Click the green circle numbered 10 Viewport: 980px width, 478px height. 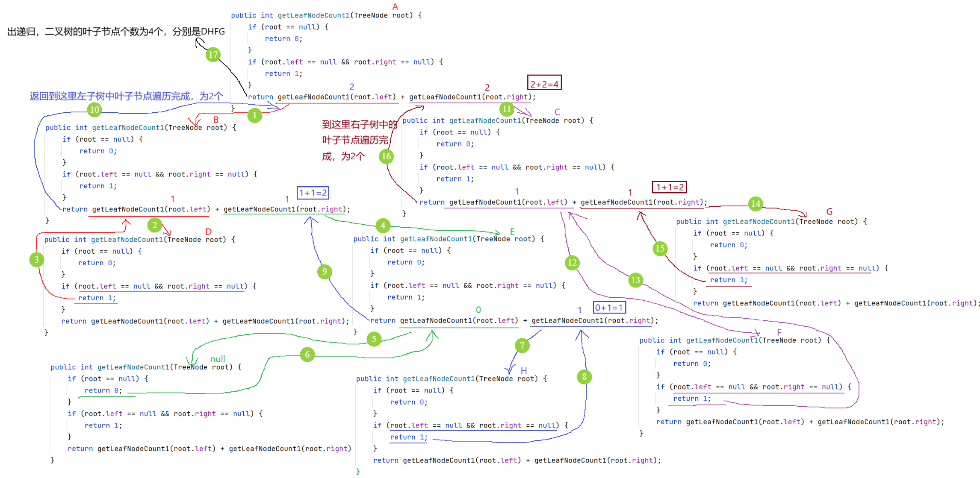pos(94,110)
